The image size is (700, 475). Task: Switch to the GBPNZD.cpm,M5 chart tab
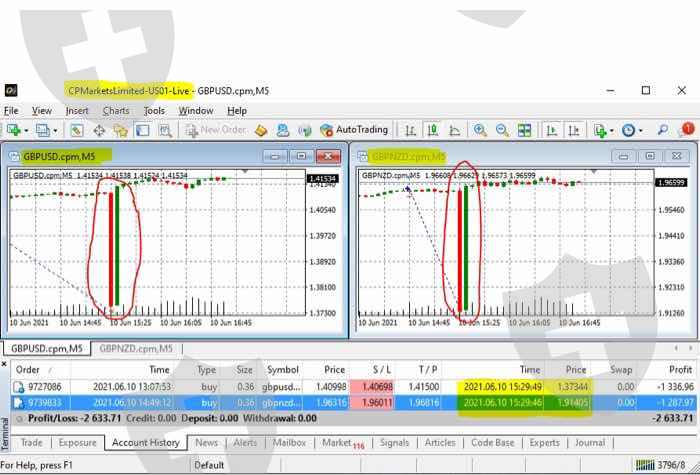pos(135,348)
